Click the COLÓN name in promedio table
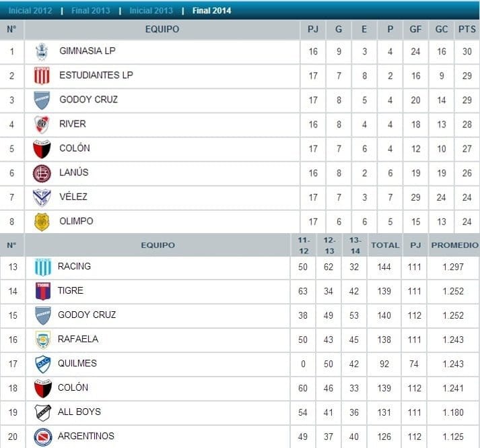Image resolution: width=480 pixels, height=448 pixels. pos(73,388)
